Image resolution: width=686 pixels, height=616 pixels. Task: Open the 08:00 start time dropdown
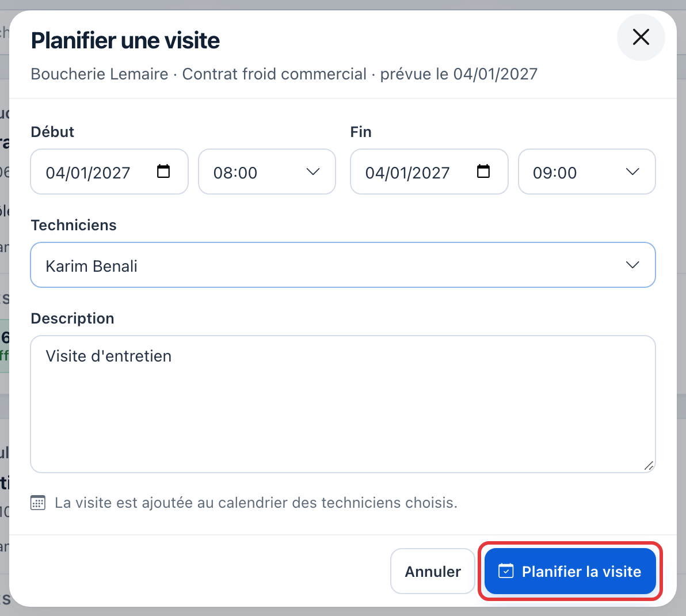click(267, 172)
